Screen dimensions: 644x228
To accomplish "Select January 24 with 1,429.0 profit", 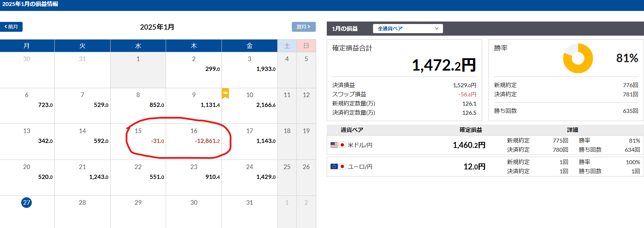I will pos(249,177).
